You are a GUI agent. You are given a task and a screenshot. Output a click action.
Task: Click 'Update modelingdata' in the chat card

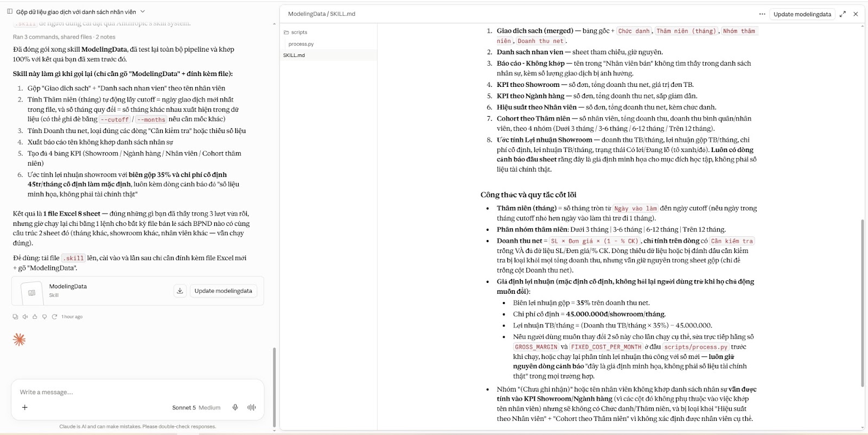223,291
